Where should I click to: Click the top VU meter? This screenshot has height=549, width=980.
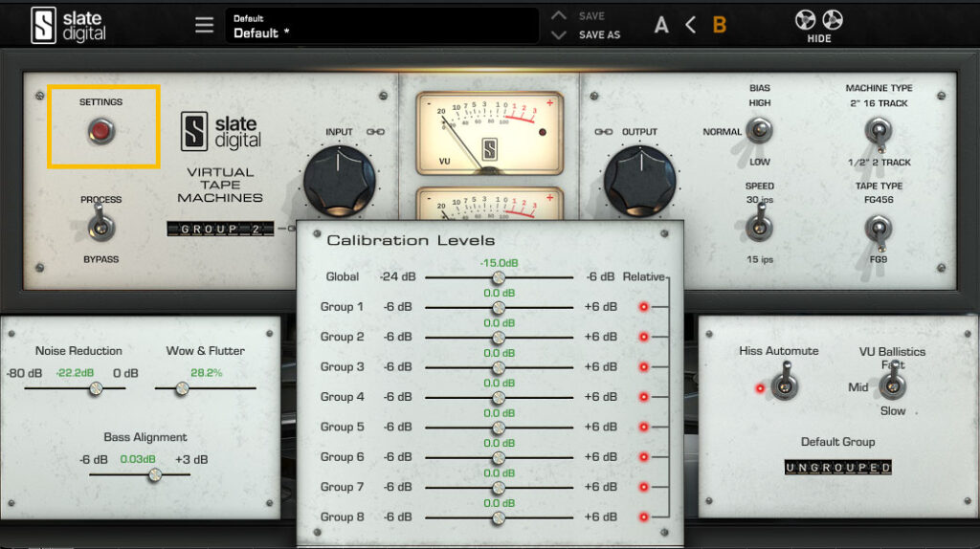(x=490, y=133)
